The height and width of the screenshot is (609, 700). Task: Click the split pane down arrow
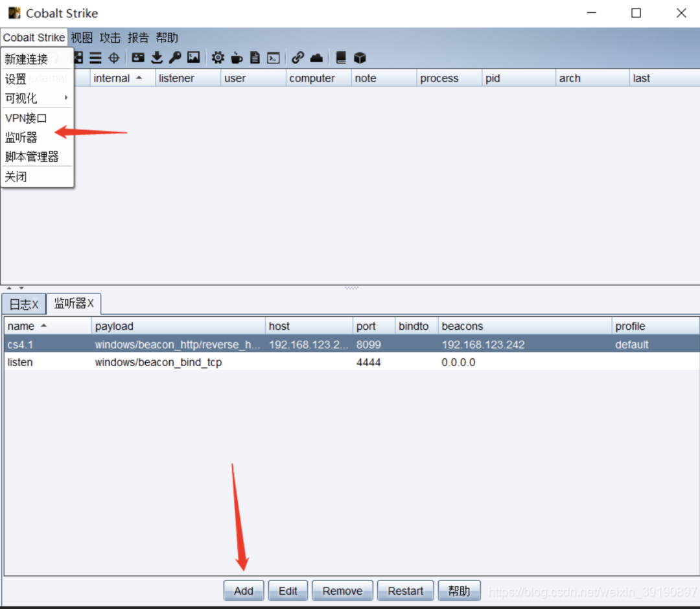[21, 288]
